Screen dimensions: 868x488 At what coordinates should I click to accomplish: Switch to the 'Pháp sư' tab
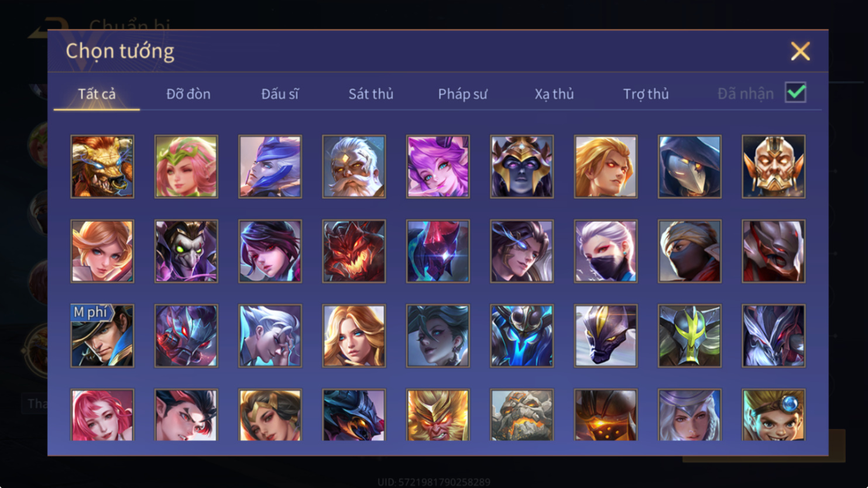pos(462,94)
